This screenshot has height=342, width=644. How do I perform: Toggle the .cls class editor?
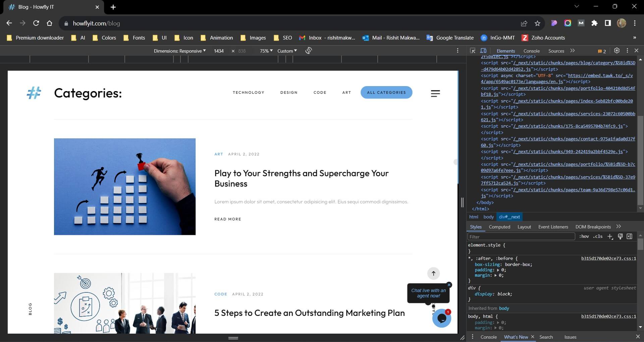pyautogui.click(x=597, y=236)
